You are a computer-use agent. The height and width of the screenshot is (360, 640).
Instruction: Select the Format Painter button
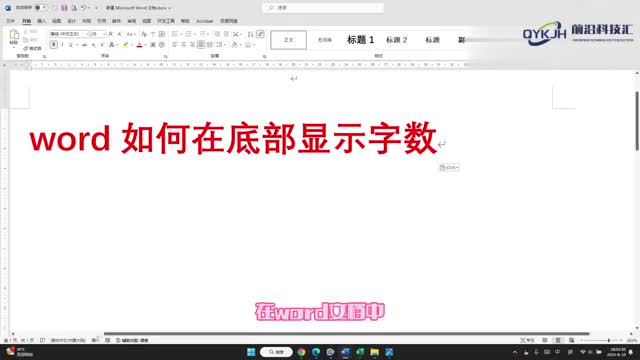(32, 48)
